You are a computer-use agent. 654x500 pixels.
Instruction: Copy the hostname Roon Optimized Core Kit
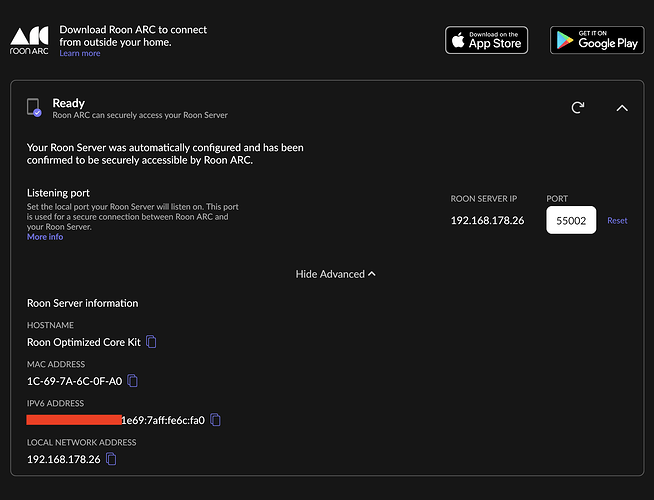click(x=152, y=342)
